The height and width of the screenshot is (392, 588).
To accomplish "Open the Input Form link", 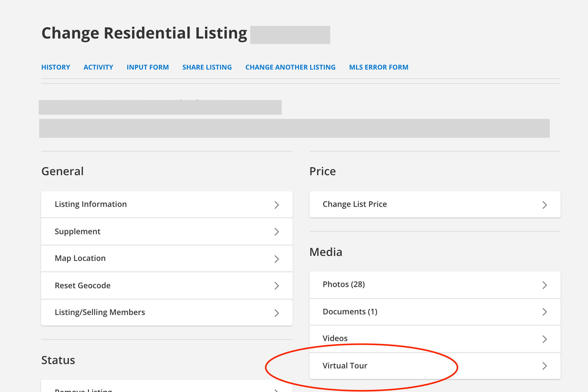I will [148, 67].
